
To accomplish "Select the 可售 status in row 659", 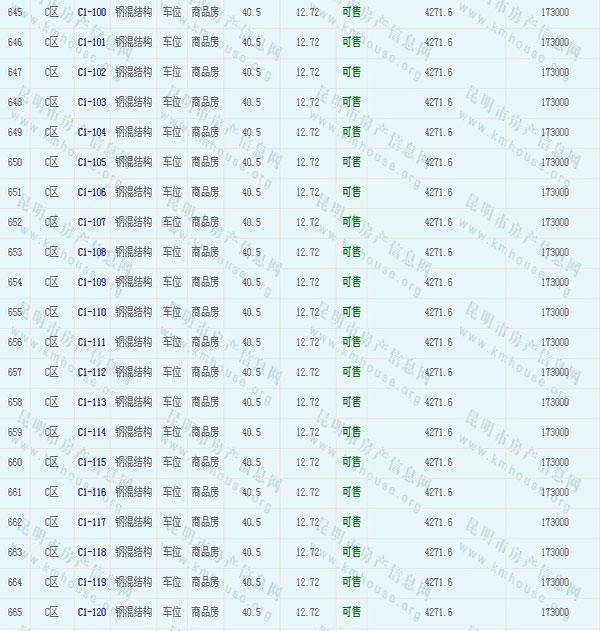I will coord(351,432).
